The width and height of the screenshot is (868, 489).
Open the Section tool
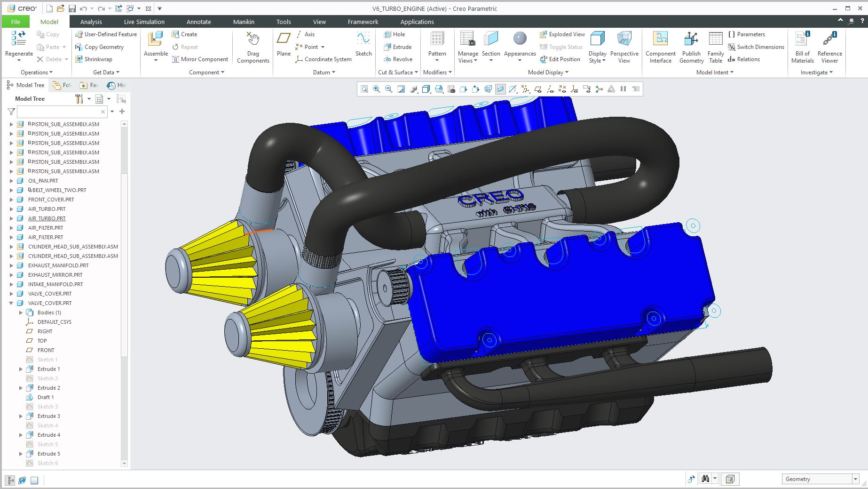click(x=491, y=40)
